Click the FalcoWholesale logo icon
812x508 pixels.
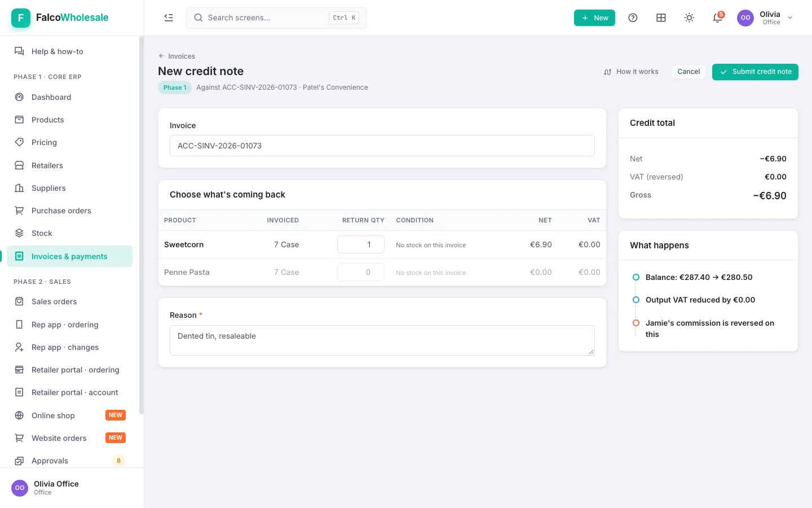click(x=21, y=17)
